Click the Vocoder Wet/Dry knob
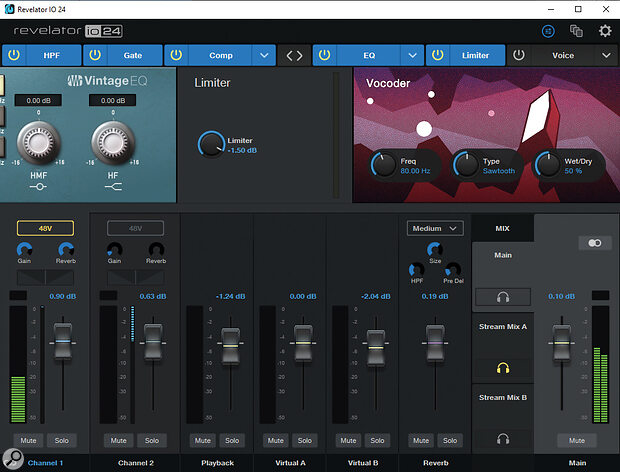This screenshot has width=620, height=472. [x=548, y=164]
